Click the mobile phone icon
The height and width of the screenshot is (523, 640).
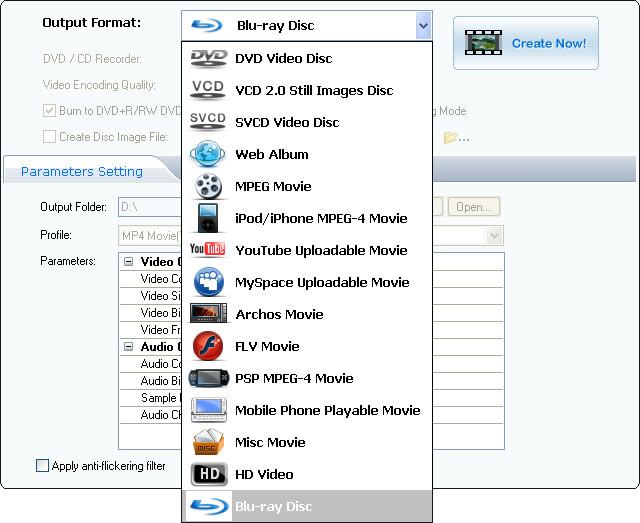point(209,410)
